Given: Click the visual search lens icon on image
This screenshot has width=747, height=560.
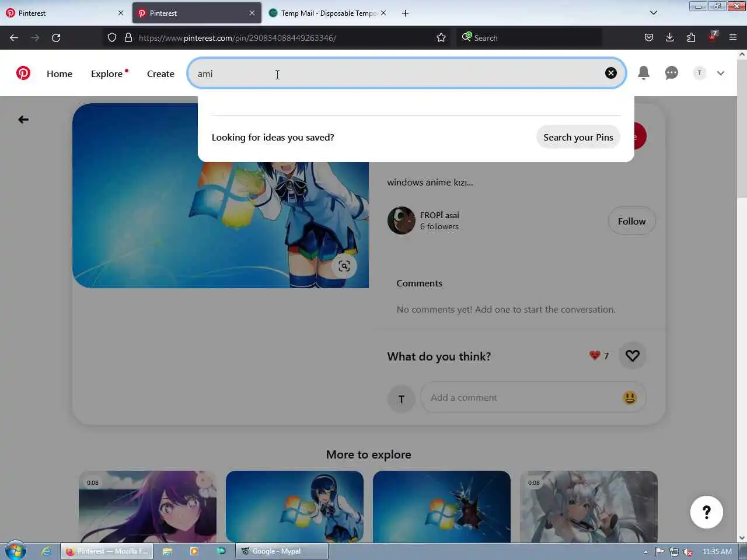Looking at the screenshot, I should [344, 266].
